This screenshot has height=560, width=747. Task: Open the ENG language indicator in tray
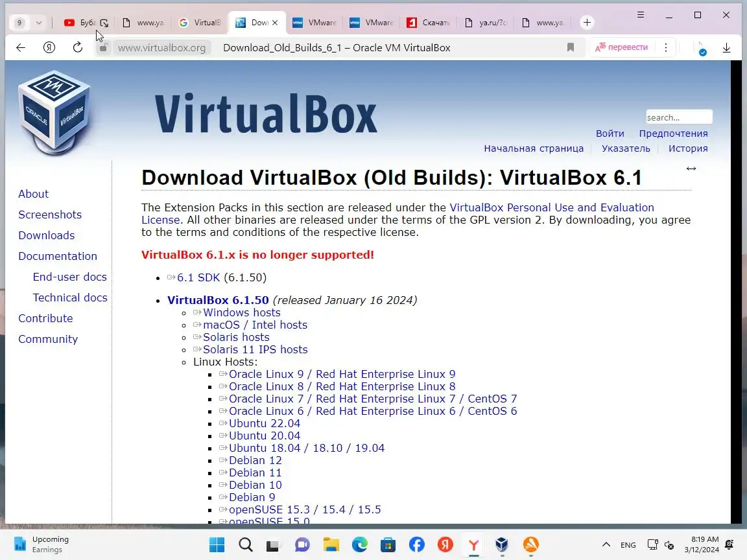pyautogui.click(x=628, y=544)
